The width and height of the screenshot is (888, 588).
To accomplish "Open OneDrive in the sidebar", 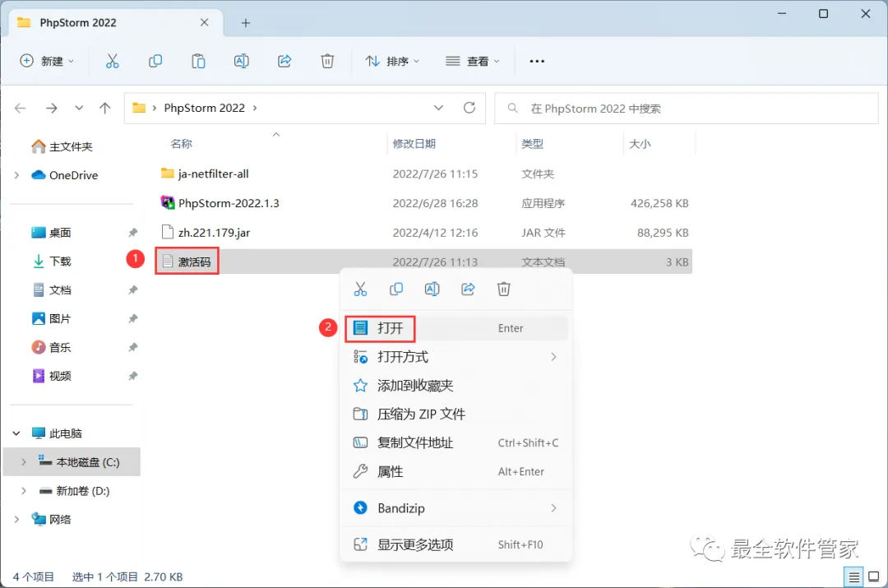I will click(65, 176).
